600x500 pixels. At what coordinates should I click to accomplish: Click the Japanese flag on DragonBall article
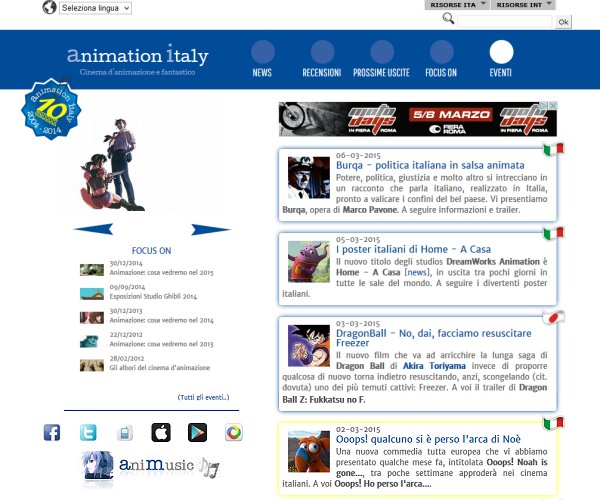pos(554,317)
